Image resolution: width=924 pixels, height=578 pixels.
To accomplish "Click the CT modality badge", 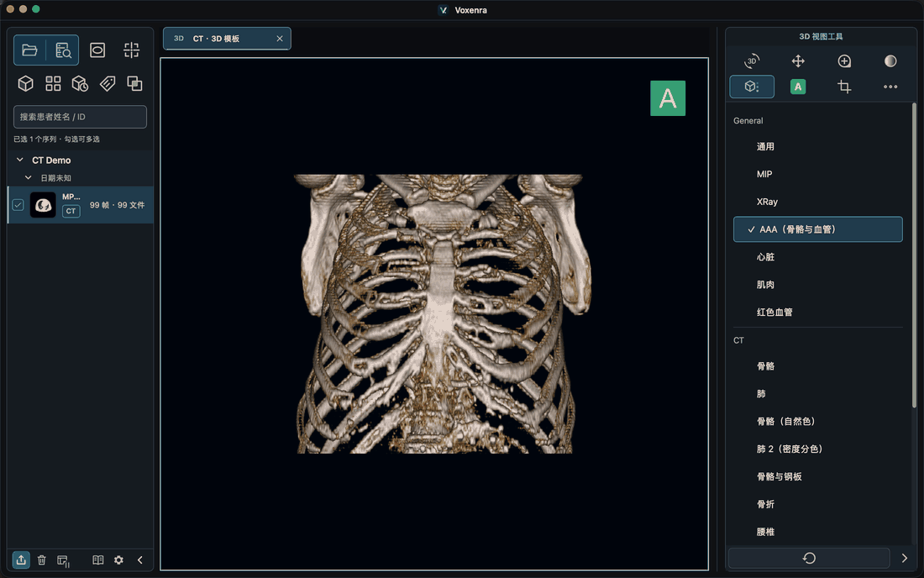I will coord(71,211).
